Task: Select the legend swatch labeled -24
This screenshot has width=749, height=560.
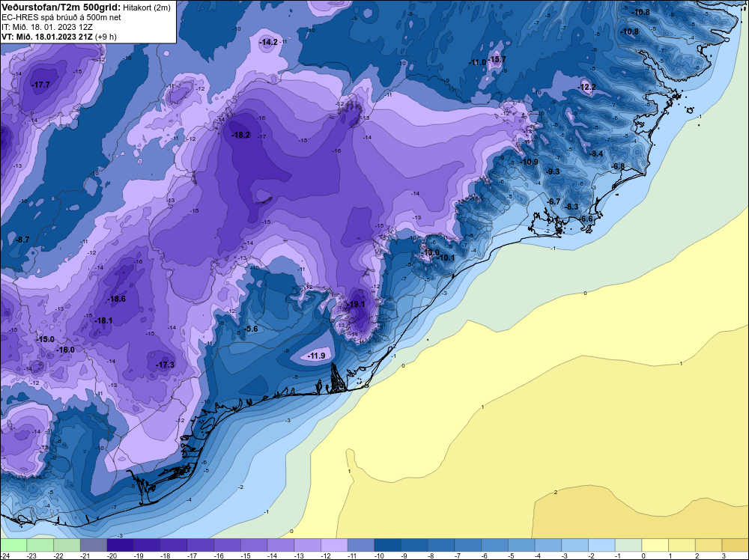Action: point(13,545)
